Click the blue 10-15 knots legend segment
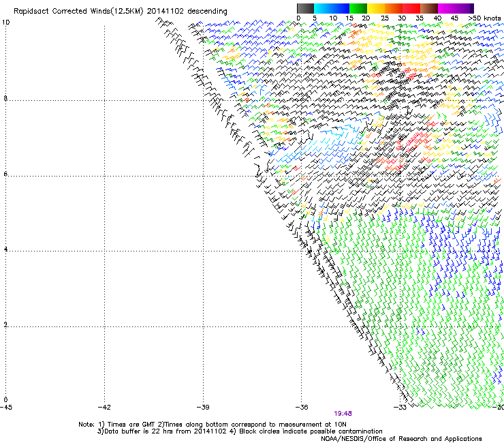The height and width of the screenshot is (443, 504). pos(341,8)
